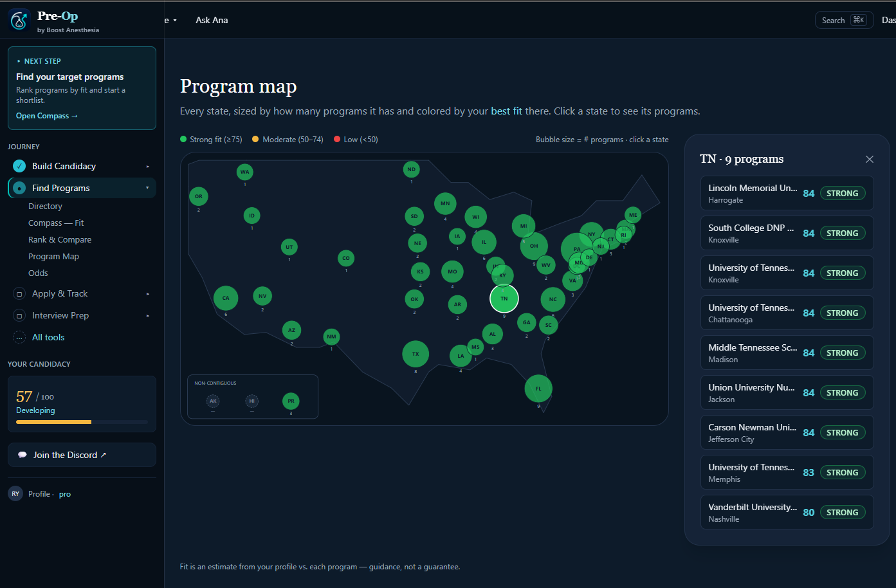Screen dimensions: 896x588
Task: Select the CA state bubble
Action: (x=226, y=298)
